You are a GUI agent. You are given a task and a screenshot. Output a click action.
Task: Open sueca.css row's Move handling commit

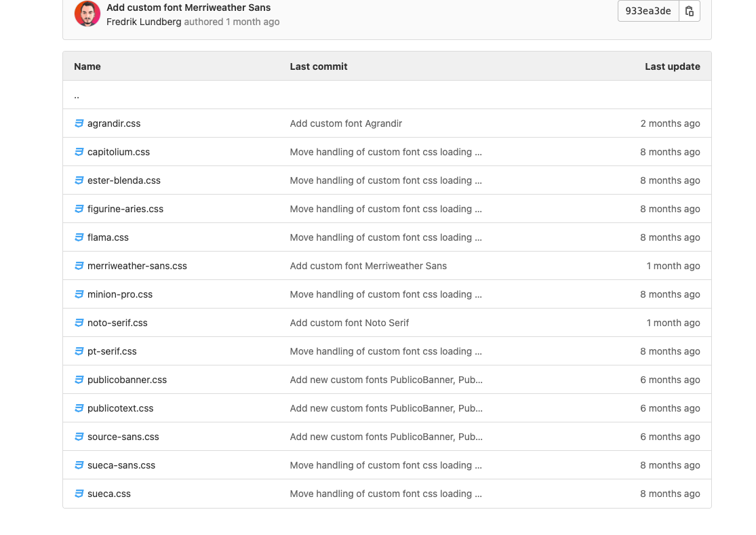386,493
